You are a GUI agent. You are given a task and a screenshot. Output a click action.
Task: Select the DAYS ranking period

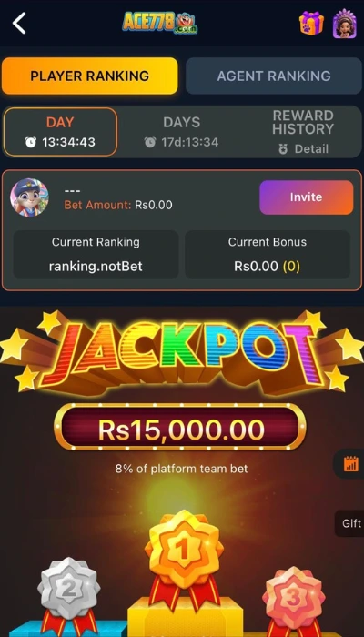coord(182,132)
